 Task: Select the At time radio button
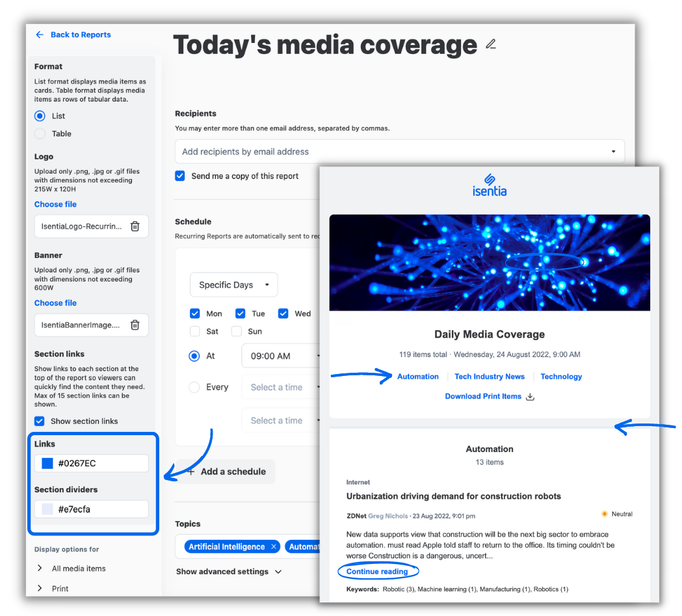point(194,356)
